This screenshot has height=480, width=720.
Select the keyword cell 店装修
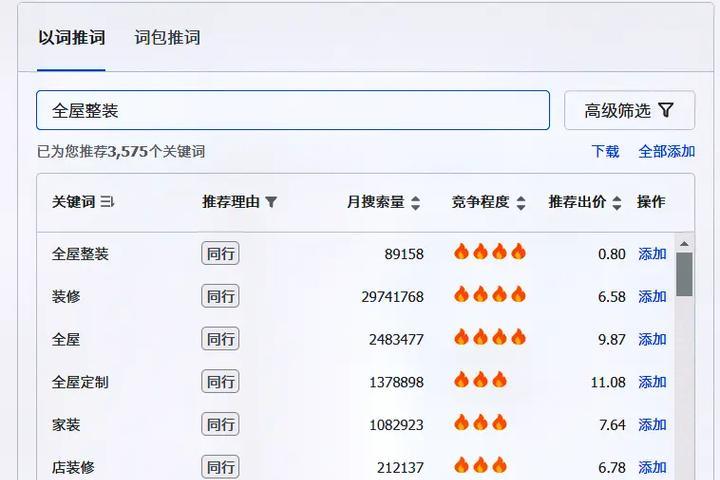point(73,467)
